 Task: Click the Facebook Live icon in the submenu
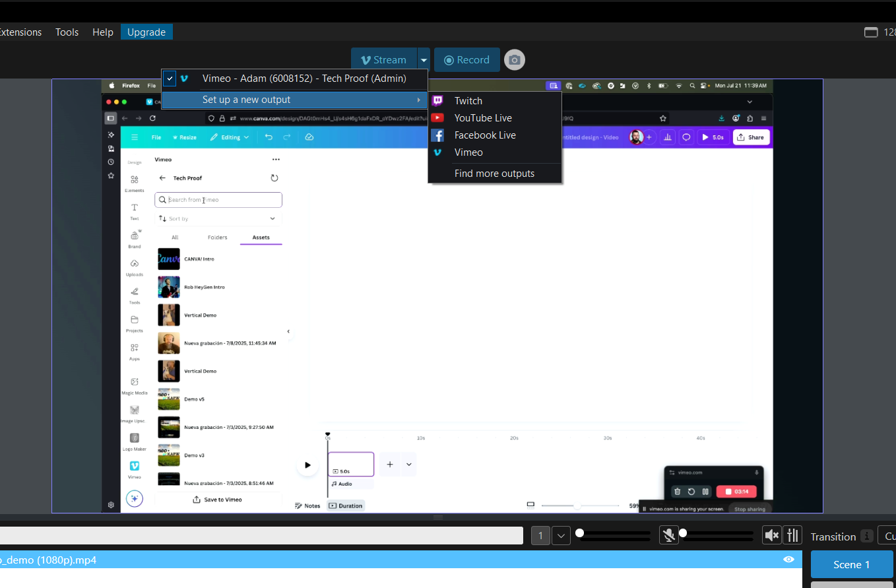coord(437,135)
